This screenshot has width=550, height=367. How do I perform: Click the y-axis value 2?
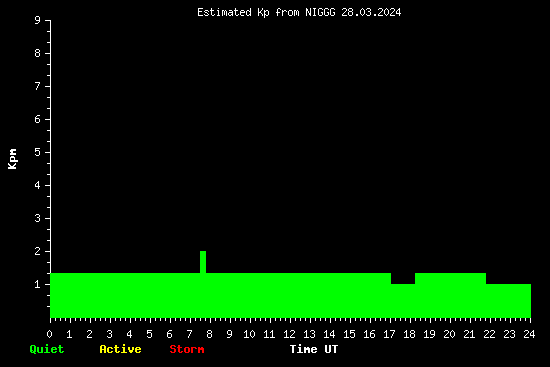(x=38, y=251)
